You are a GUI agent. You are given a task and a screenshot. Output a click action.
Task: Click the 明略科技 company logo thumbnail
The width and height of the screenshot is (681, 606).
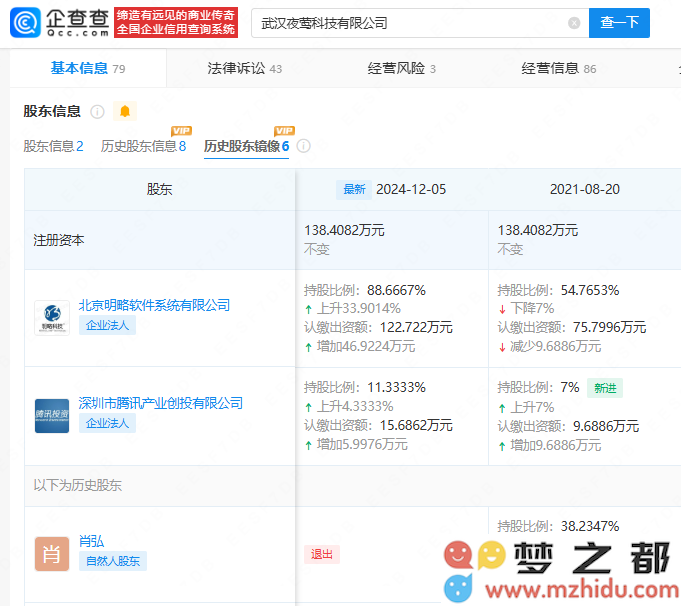(x=52, y=318)
